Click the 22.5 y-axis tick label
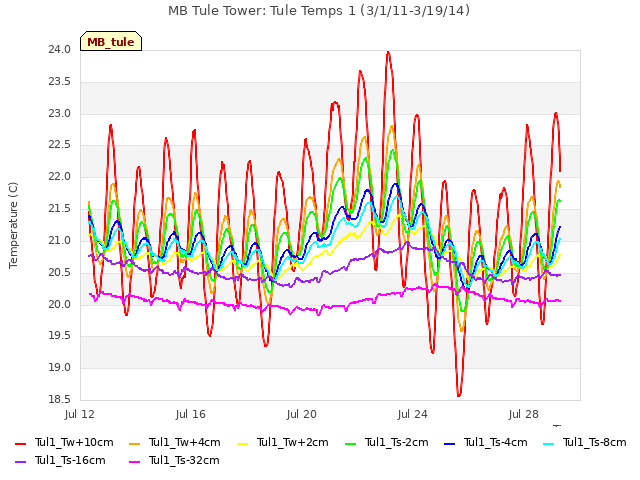This screenshot has height=480, width=640. click(60, 145)
